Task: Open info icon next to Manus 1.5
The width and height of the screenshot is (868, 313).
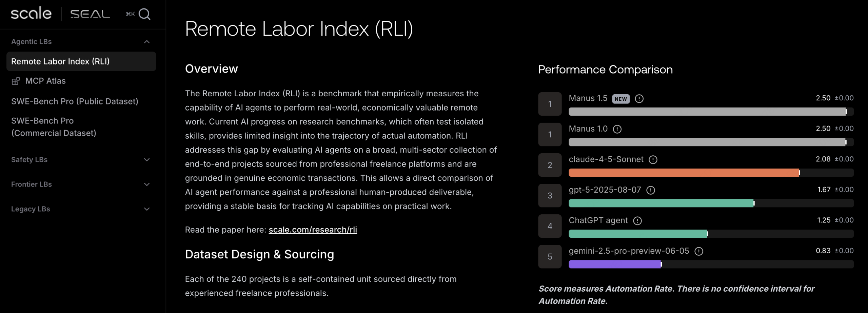Action: 639,99
